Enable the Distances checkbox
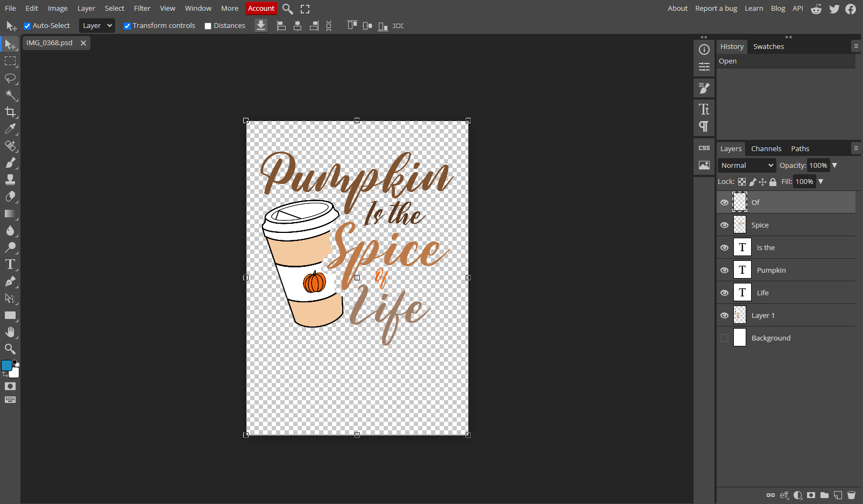 click(208, 25)
